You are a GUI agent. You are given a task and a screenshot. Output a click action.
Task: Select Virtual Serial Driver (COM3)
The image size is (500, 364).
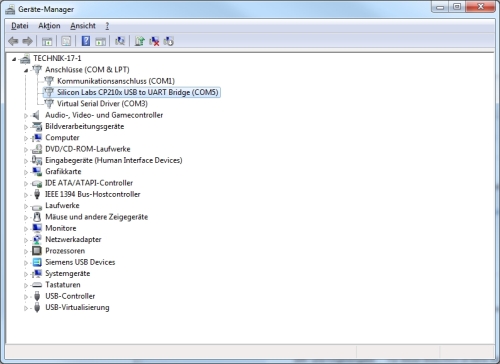102,104
